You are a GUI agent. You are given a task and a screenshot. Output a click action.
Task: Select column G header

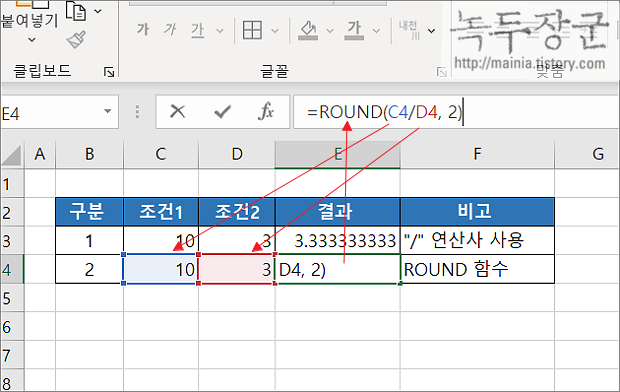pos(587,155)
